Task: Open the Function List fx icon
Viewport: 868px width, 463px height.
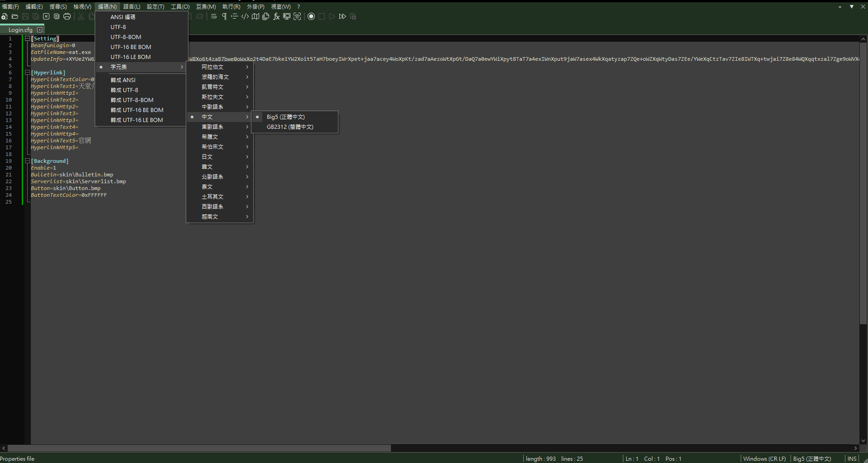Action: click(276, 16)
